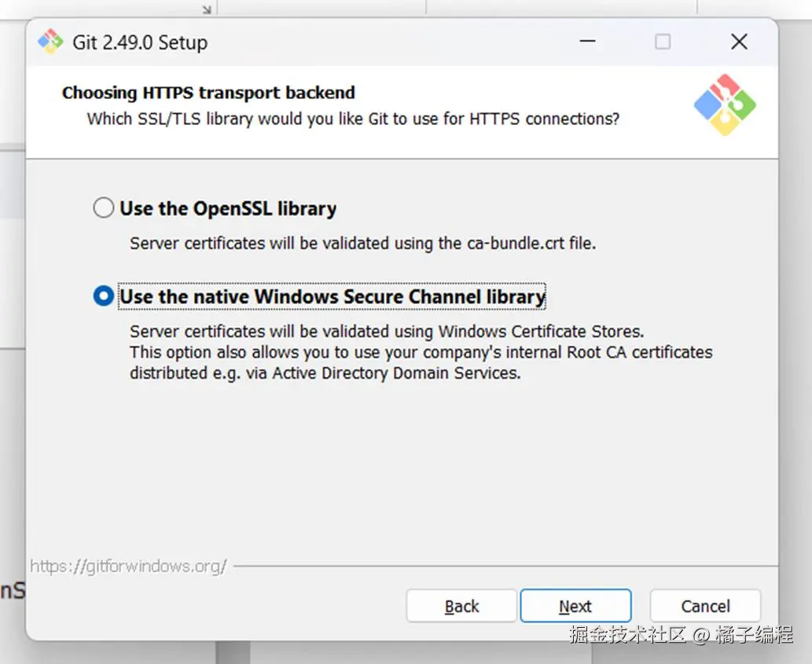
Task: Proceed by pressing the Next button
Action: coord(575,606)
